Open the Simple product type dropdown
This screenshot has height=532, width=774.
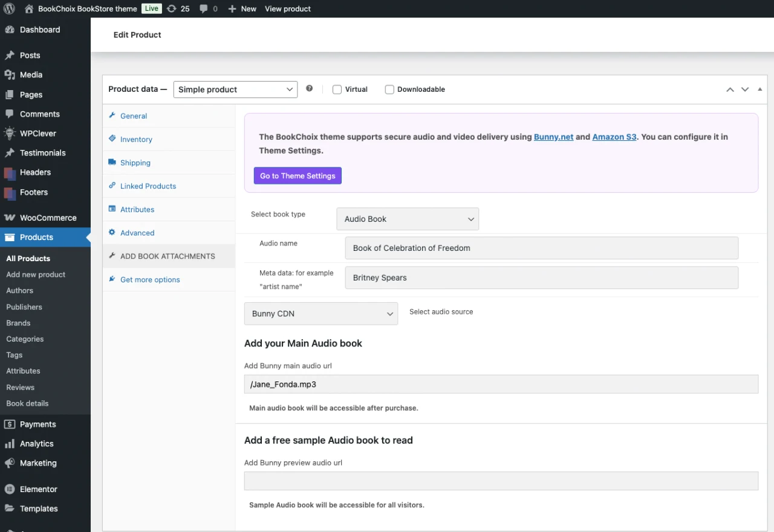[235, 89]
